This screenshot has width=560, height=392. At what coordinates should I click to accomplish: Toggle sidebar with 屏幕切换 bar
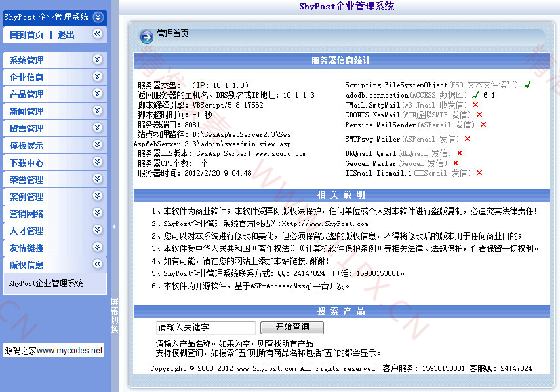(x=114, y=315)
